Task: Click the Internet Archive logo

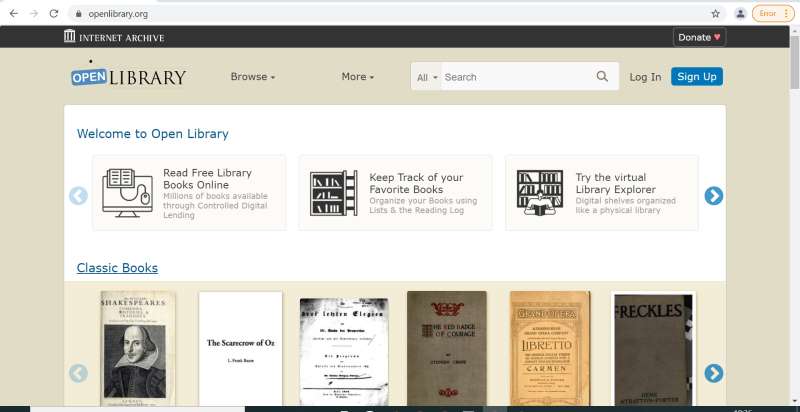Action: 113,37
